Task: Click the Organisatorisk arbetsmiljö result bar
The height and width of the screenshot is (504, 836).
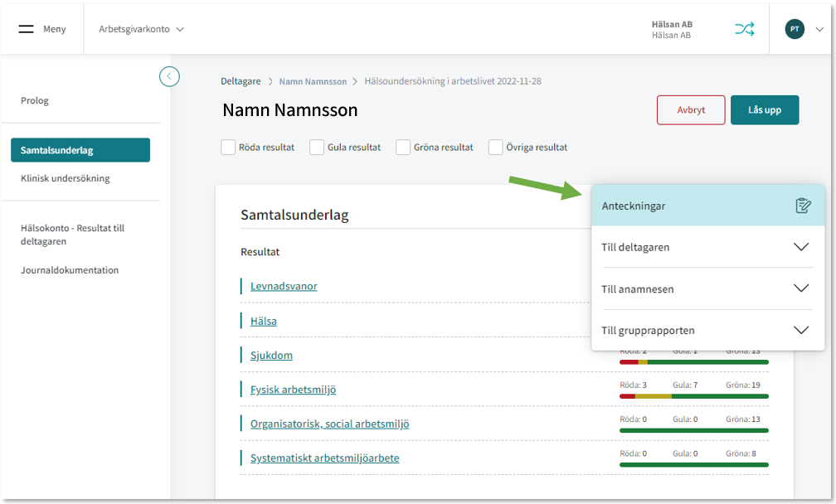Action: click(693, 430)
